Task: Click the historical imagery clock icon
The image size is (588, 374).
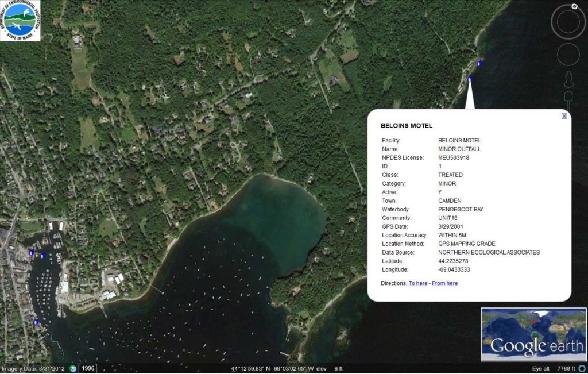Action: pyautogui.click(x=73, y=368)
